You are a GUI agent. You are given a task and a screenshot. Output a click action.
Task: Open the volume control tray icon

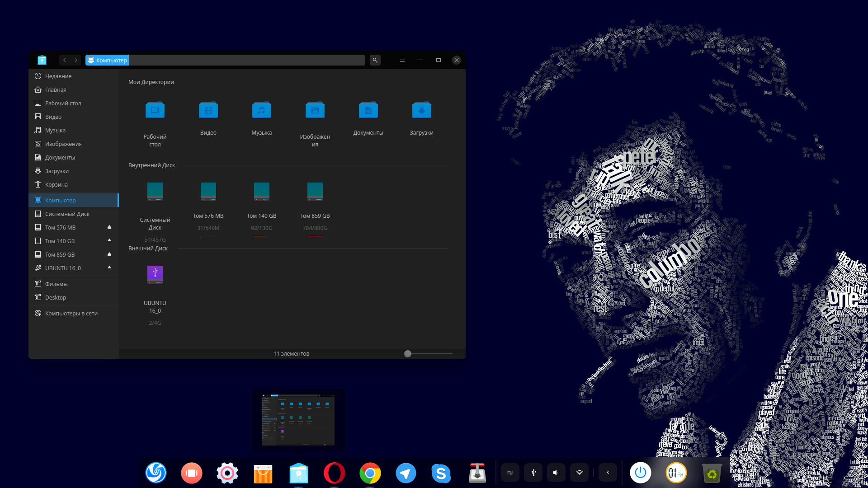tap(557, 473)
